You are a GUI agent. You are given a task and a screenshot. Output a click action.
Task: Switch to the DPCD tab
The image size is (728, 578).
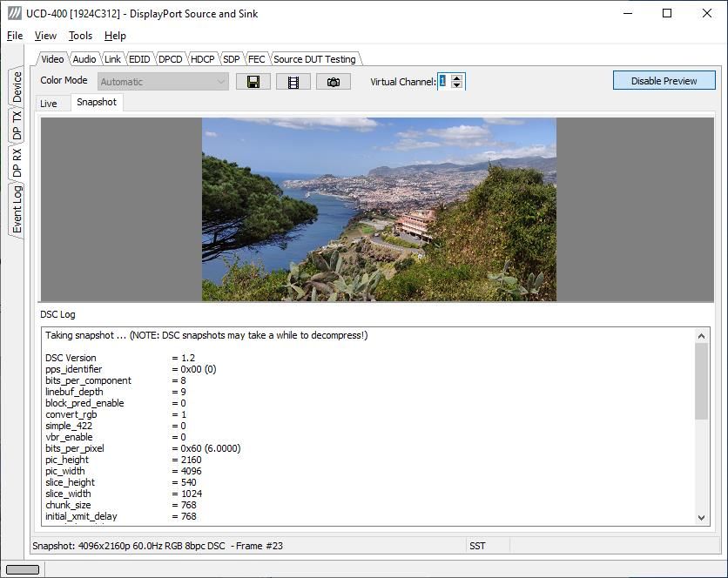170,59
